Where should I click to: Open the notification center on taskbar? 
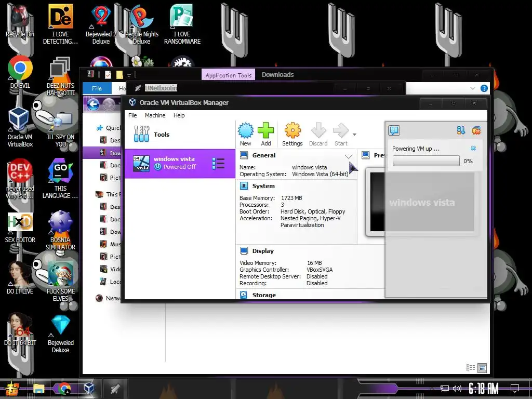point(515,389)
